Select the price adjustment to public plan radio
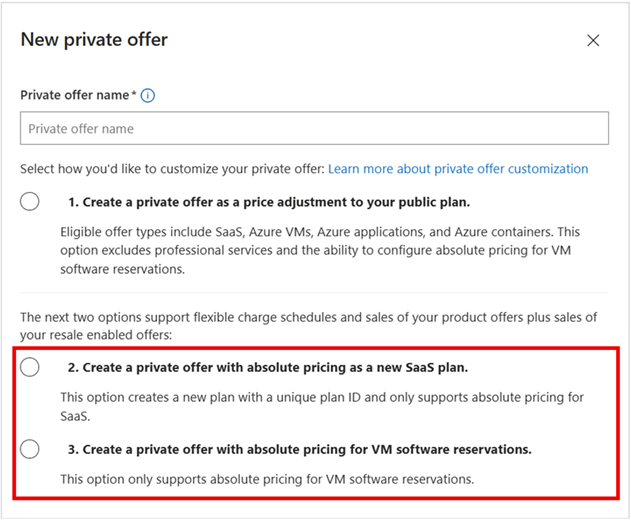631x520 pixels. [x=30, y=202]
